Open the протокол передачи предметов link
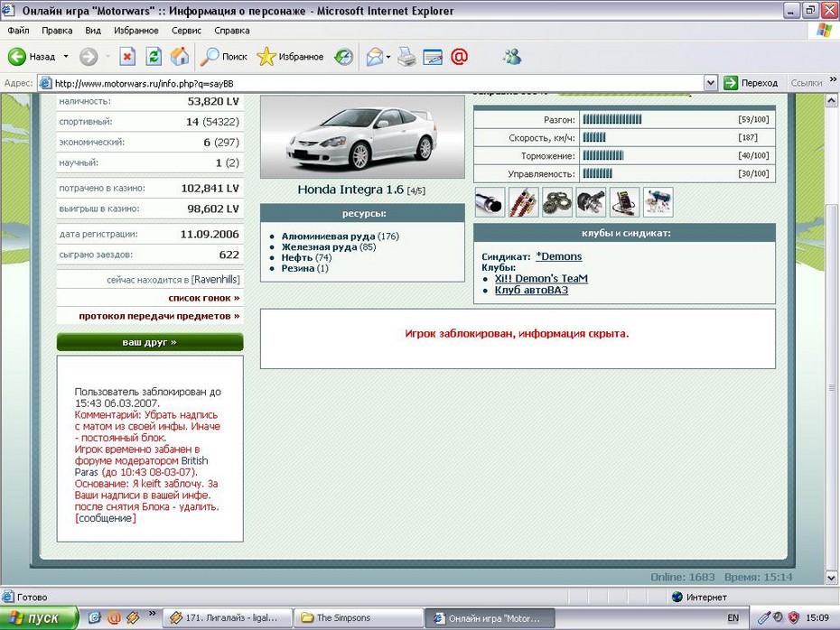Viewport: 840px width, 630px height. [x=159, y=316]
